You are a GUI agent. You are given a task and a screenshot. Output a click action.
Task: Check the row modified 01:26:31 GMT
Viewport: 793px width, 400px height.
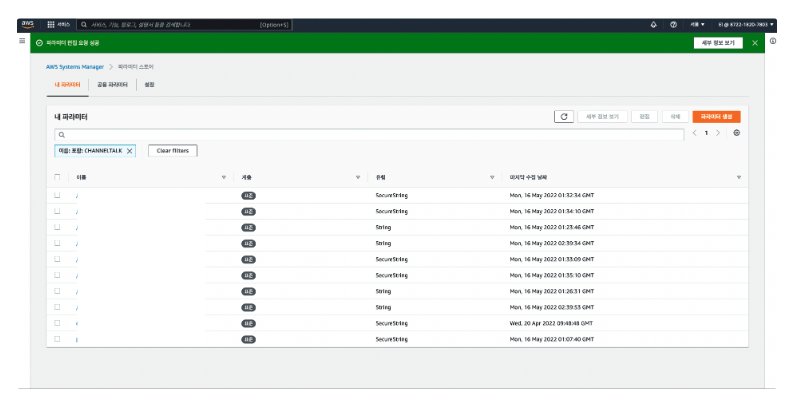pos(57,291)
